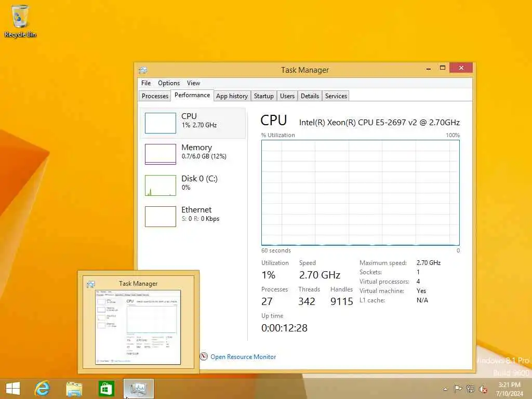Screen dimensions: 532x399
Task: Click the Task Manager title bar icon
Action: coord(143,70)
